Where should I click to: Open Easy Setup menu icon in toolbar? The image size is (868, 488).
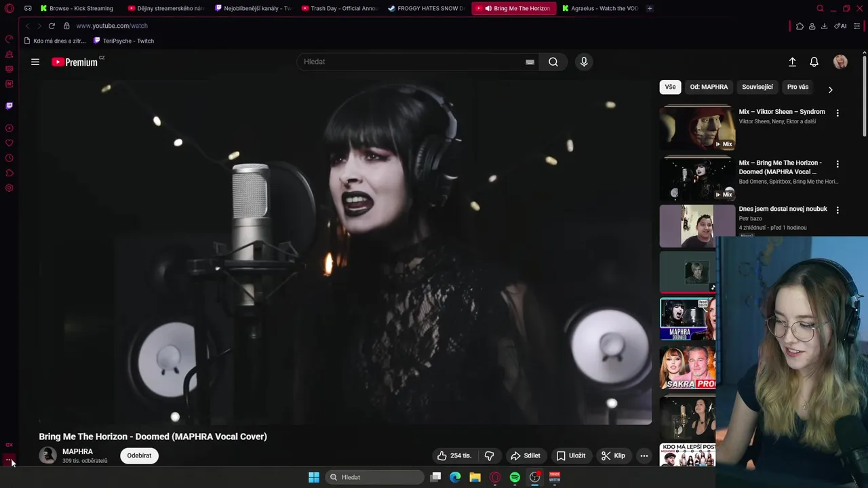point(857,26)
